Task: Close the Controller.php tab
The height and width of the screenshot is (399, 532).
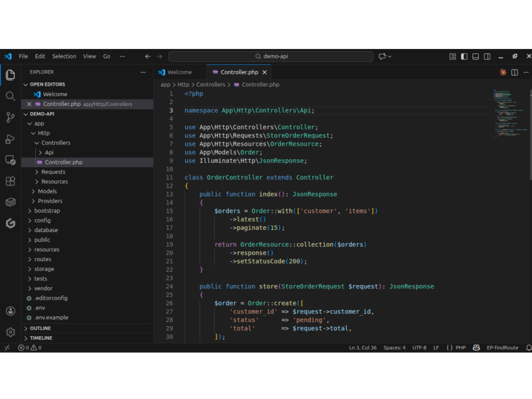Action: tap(264, 72)
